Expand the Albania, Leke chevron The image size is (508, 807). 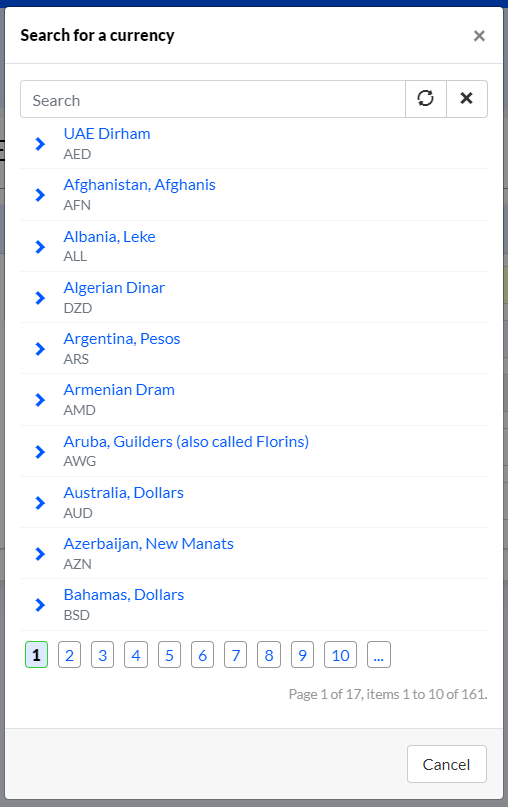click(x=40, y=247)
